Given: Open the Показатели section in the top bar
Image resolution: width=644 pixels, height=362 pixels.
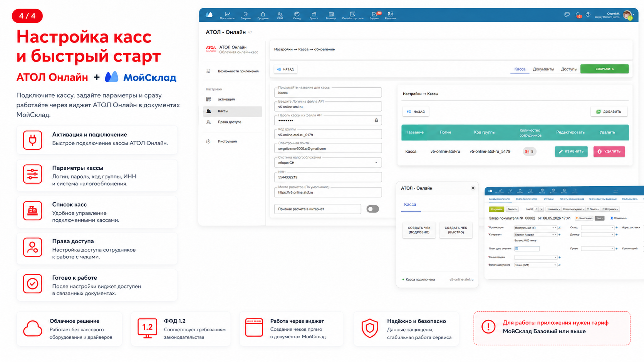Looking at the screenshot, I should [227, 15].
